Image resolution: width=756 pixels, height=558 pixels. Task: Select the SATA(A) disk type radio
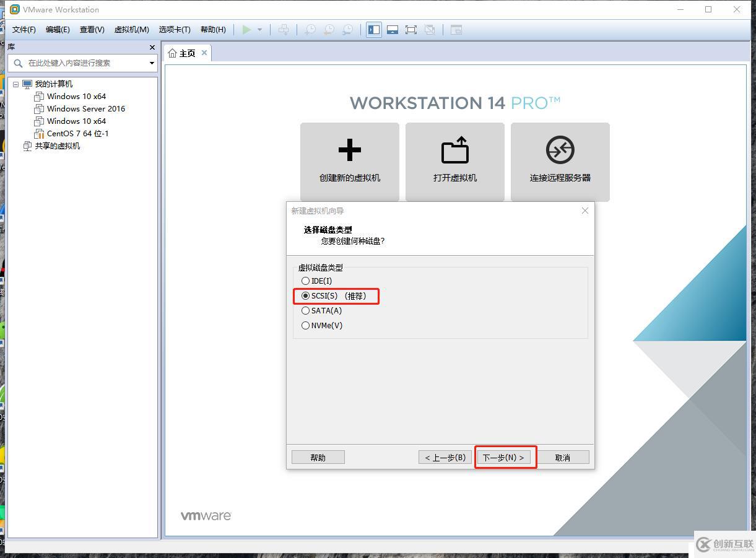305,311
